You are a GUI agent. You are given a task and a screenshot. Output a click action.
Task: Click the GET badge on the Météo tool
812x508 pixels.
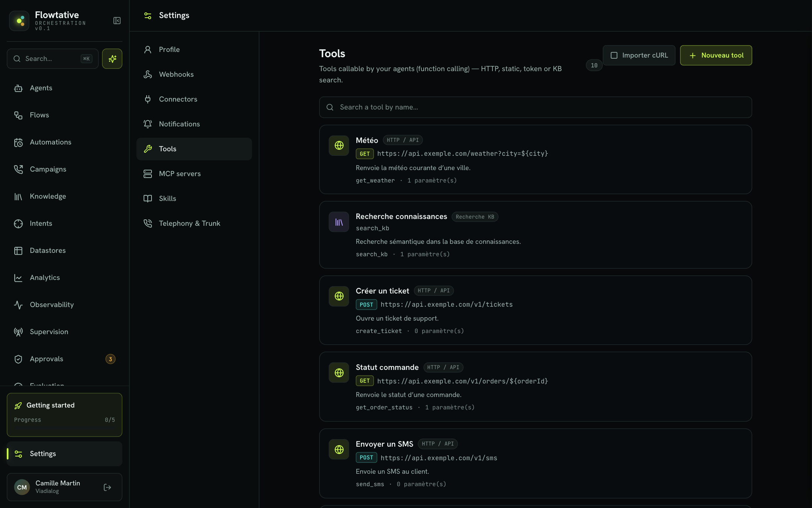click(x=365, y=154)
